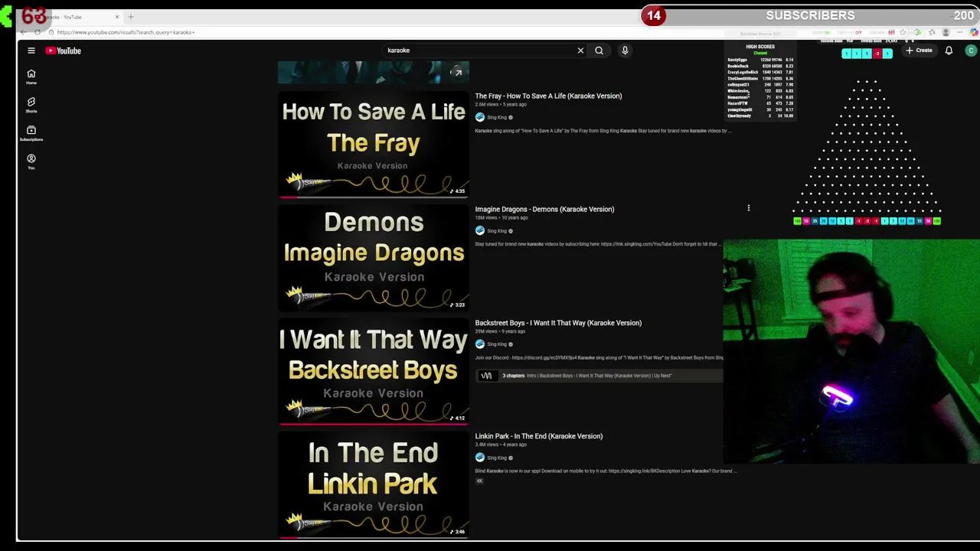Open Backstreet Boys I Want It That Way title
The width and height of the screenshot is (980, 551).
558,323
